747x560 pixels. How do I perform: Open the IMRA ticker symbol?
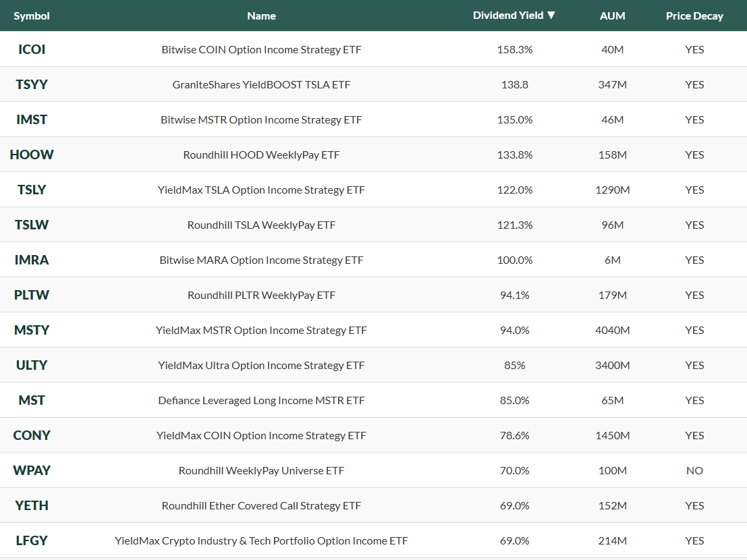tap(32, 260)
